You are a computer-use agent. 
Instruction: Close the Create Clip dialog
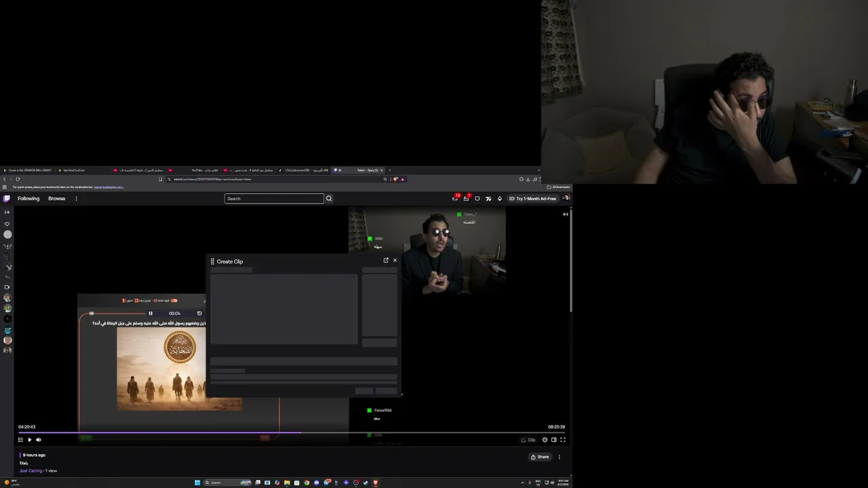(395, 260)
